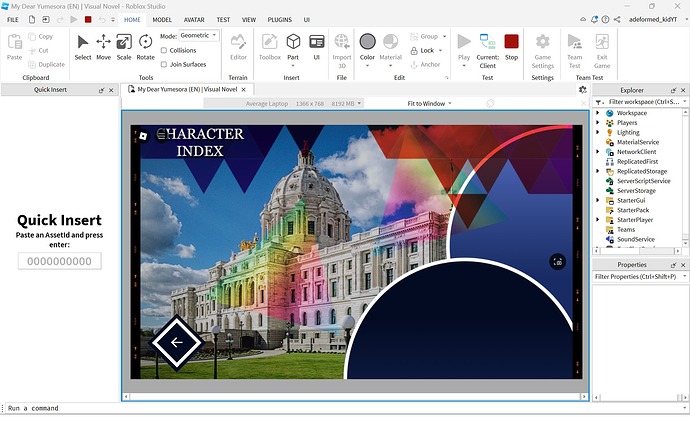Close the My Dear Yumesora document tab
The image size is (690, 430).
click(243, 90)
